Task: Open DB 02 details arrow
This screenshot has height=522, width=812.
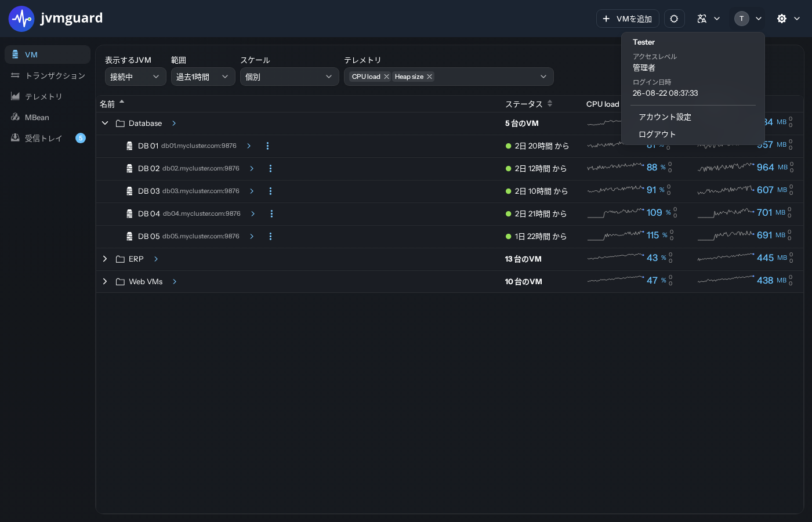Action: [252, 169]
